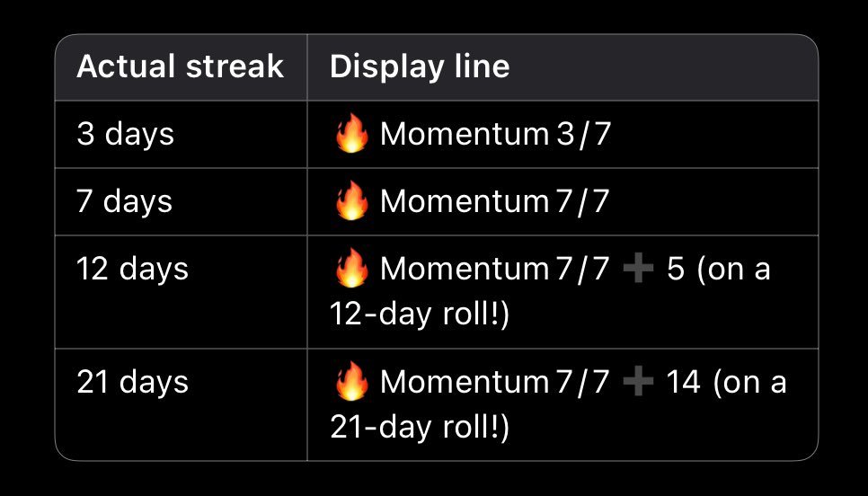Select the fire emoji in the 21 days row
The image size is (868, 496).
point(350,382)
